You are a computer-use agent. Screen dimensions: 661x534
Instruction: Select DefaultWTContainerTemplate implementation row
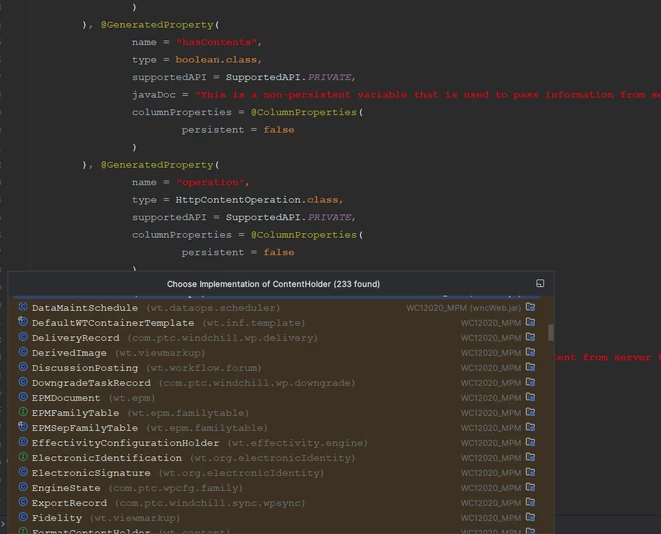point(277,323)
